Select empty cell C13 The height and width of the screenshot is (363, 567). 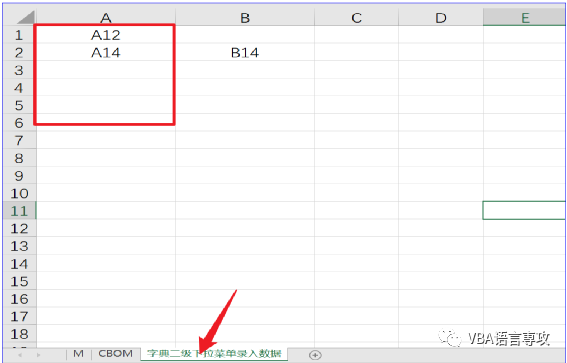(357, 246)
